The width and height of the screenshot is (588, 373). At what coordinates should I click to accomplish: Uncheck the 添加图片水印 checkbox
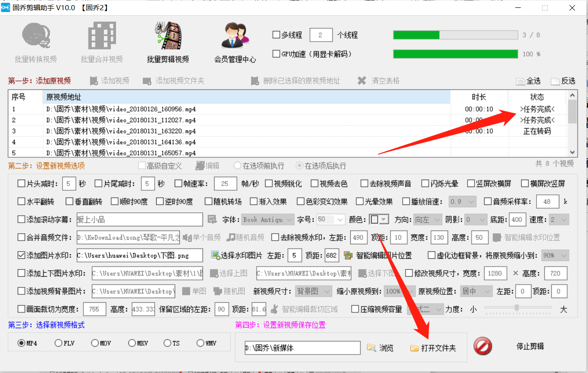[x=21, y=255]
